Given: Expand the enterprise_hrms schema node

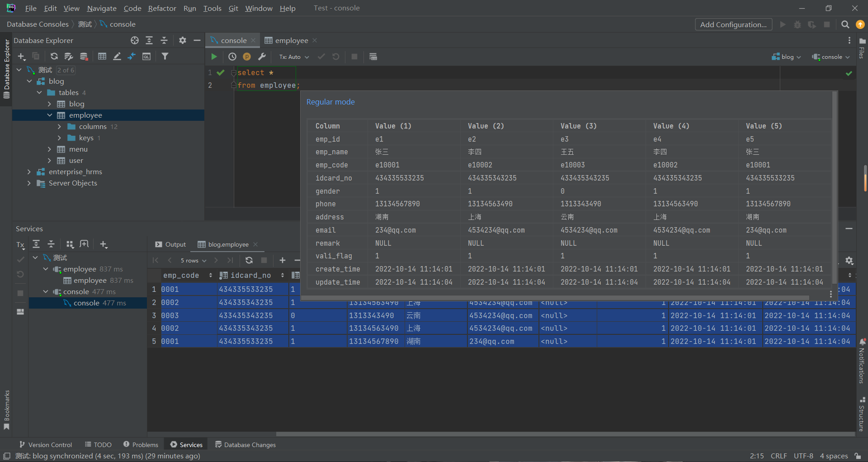Looking at the screenshot, I should (29, 171).
